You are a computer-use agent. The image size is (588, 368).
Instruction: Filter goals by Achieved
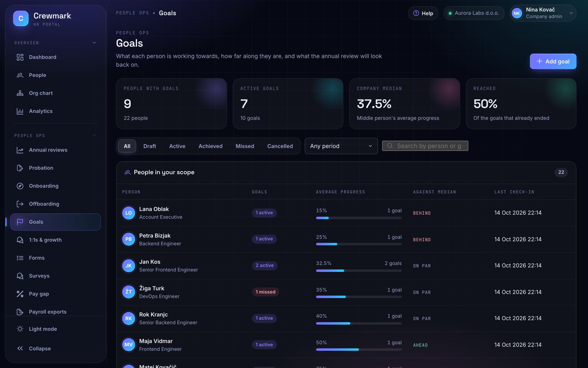click(x=210, y=146)
